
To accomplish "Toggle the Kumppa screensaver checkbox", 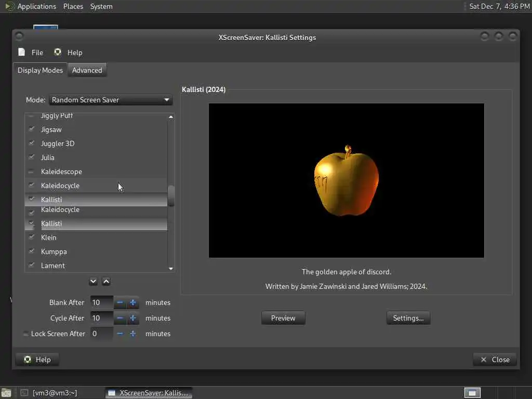I will [x=32, y=251].
